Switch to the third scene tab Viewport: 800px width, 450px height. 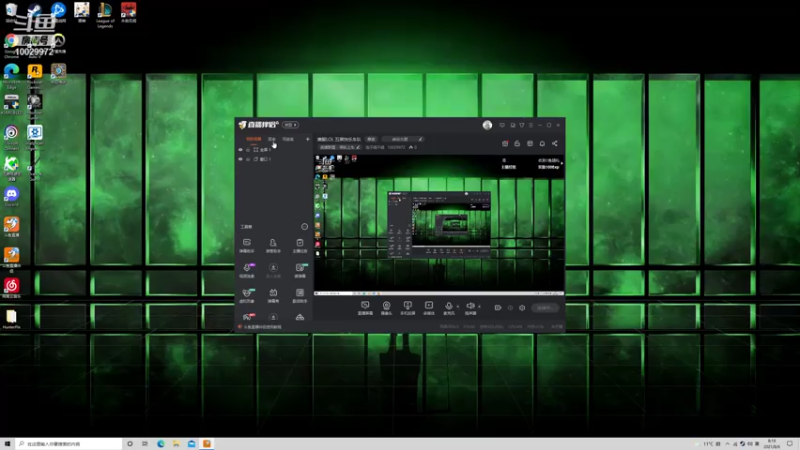[288, 139]
